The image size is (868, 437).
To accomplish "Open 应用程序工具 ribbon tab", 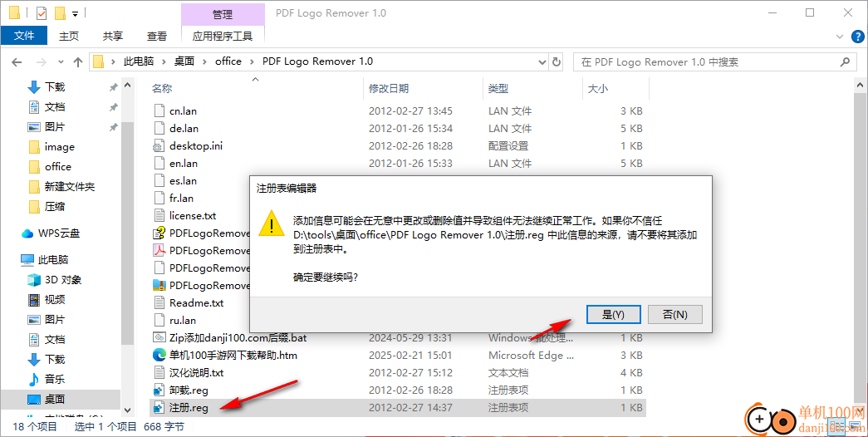I will pos(223,36).
